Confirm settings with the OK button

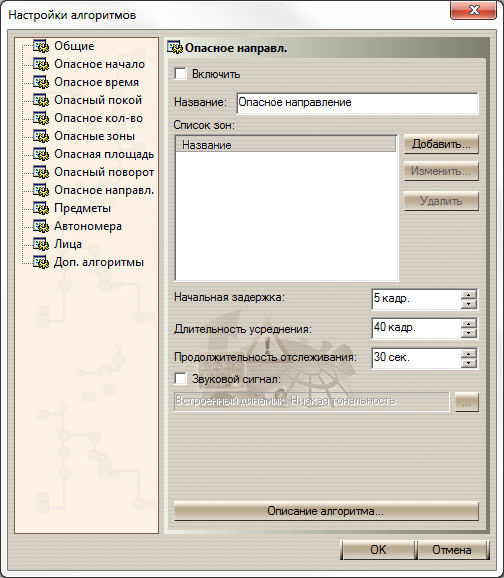(x=378, y=550)
